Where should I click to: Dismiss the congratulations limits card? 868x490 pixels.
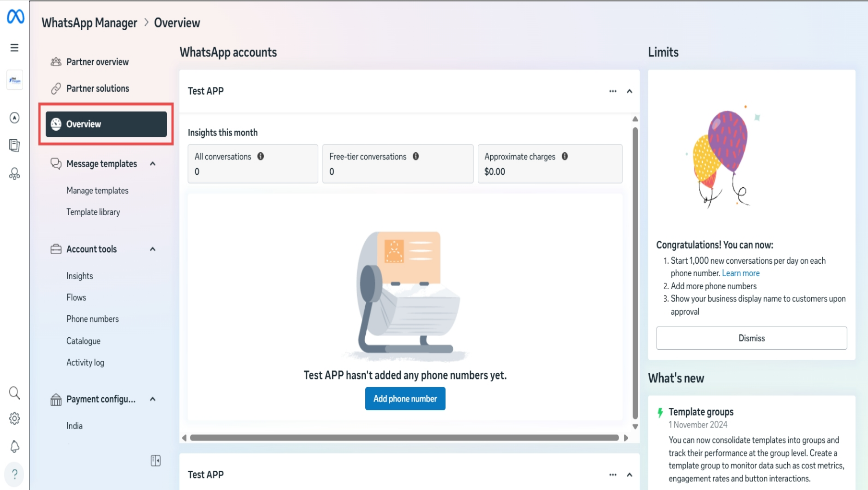click(x=751, y=338)
